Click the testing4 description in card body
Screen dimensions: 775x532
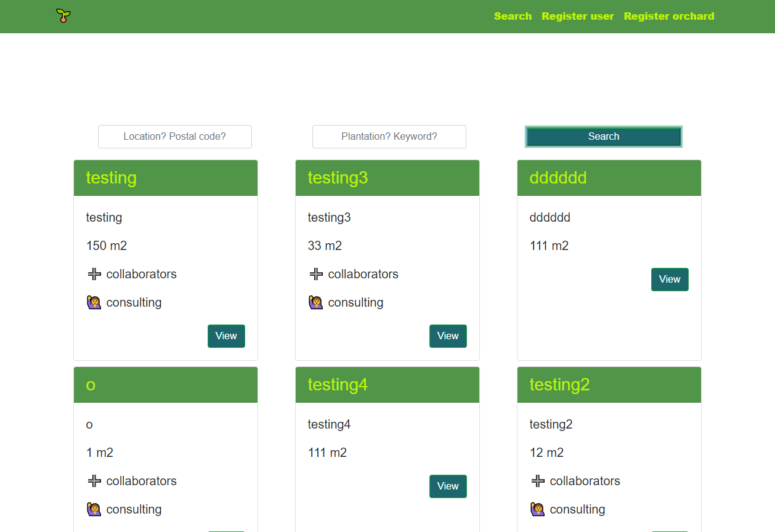329,424
